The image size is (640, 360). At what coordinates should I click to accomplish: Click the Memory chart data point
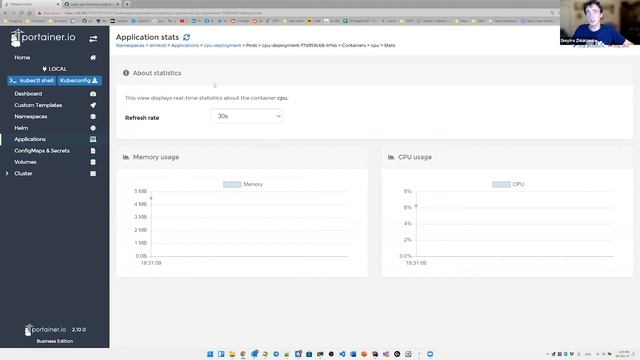coord(151,198)
